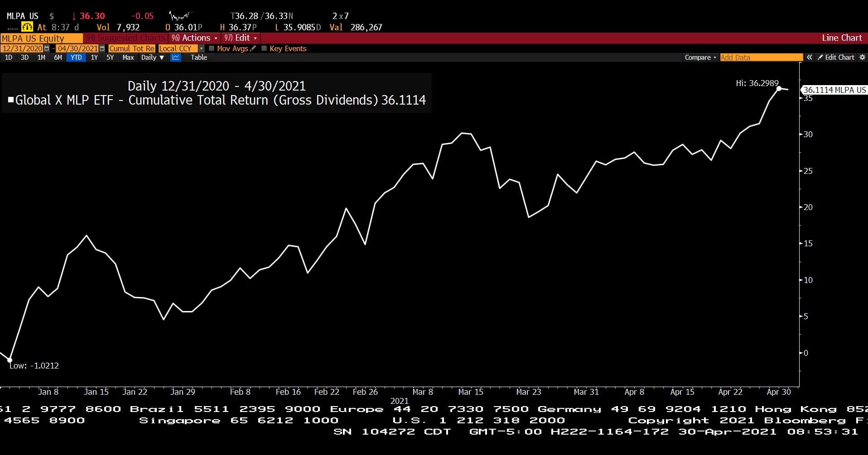Click the white legend square for Global X MLP ETF
The height and width of the screenshot is (455, 868).
pyautogui.click(x=11, y=100)
